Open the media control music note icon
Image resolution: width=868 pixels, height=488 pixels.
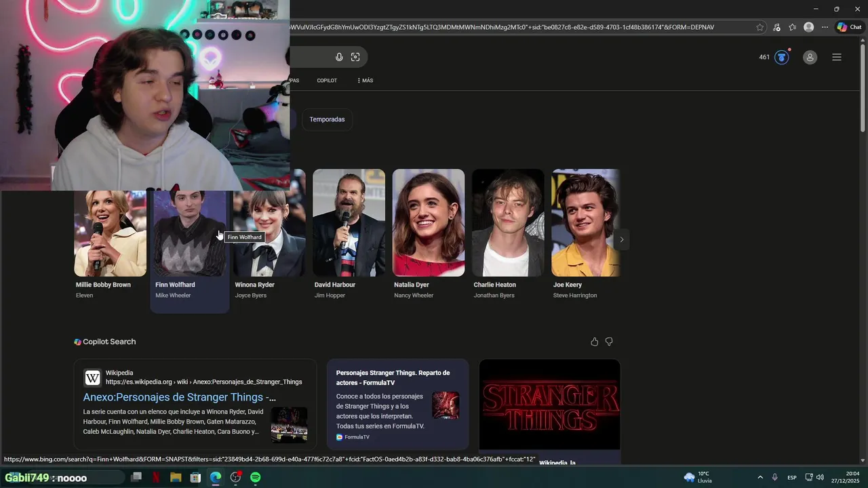point(776,27)
